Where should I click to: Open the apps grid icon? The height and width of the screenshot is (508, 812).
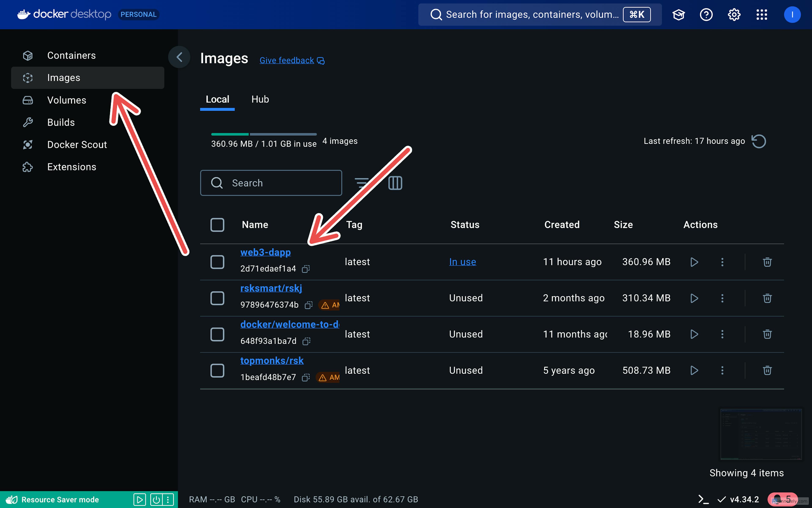(762, 14)
